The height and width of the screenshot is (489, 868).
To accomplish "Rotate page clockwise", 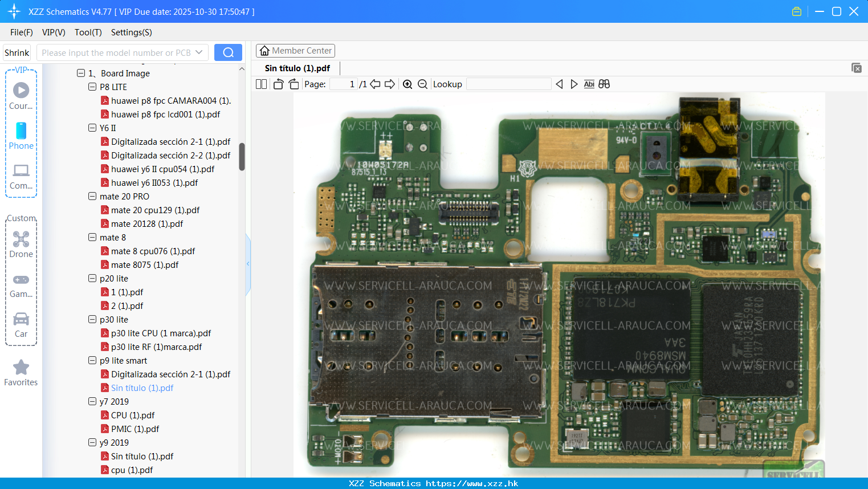I will 294,84.
